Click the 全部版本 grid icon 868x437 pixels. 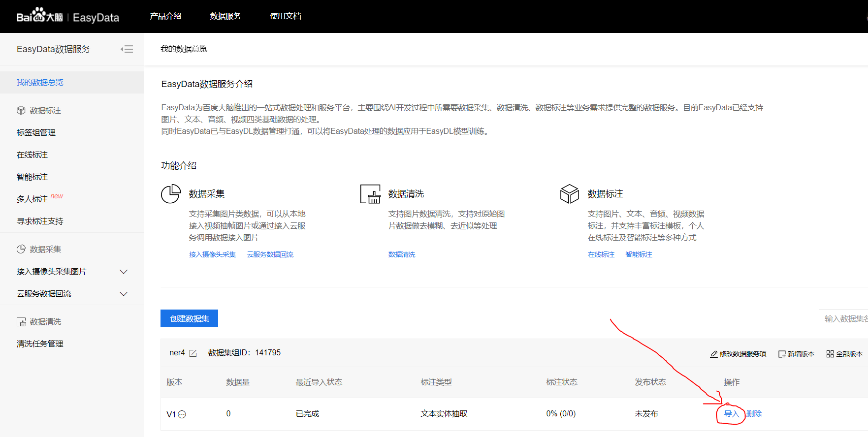point(830,354)
